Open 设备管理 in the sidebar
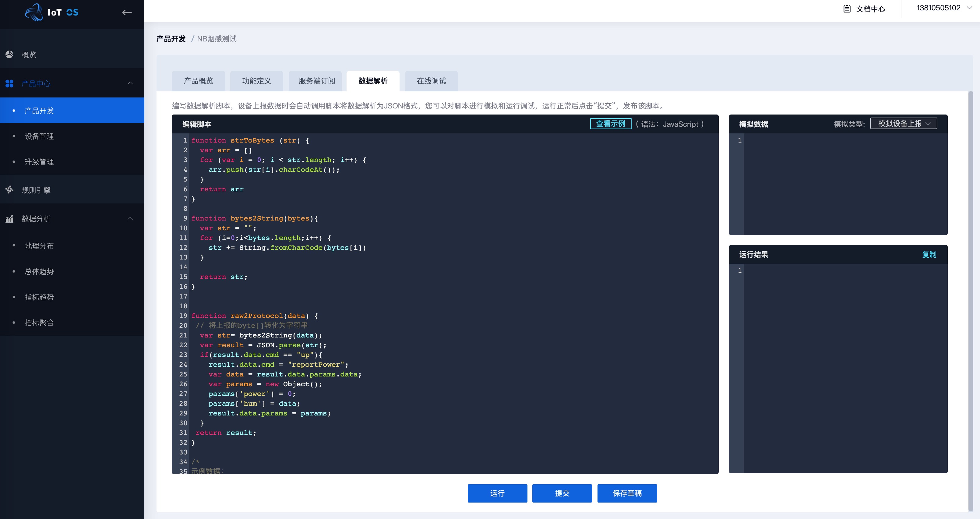The width and height of the screenshot is (980, 519). point(39,136)
